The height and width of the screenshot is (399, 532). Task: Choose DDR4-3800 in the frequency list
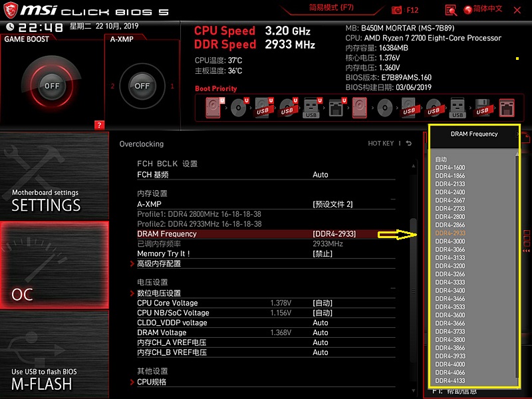(450, 340)
